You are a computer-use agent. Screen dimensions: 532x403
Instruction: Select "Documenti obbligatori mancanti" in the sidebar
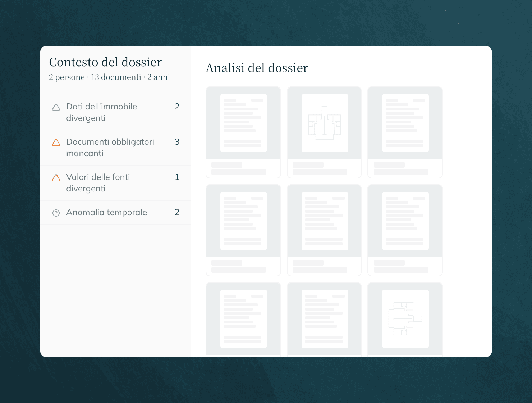(116, 148)
